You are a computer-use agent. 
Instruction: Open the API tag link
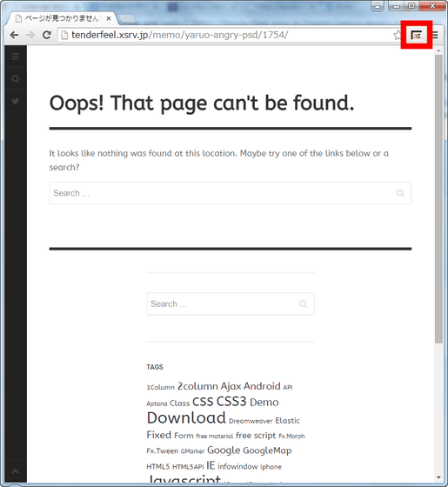click(x=288, y=387)
